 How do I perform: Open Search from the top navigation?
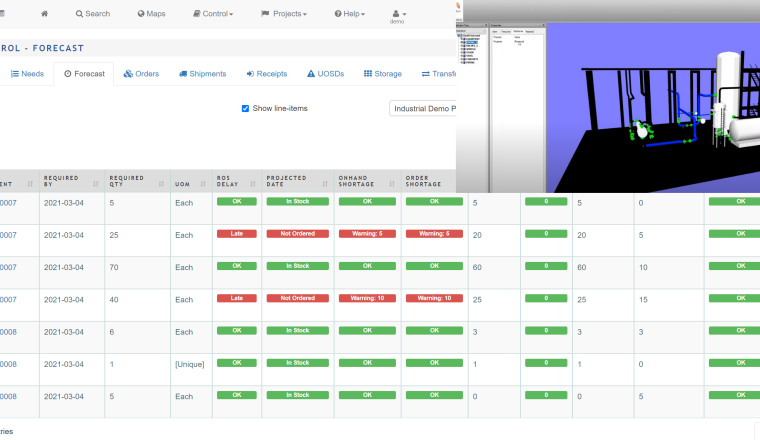coord(93,14)
